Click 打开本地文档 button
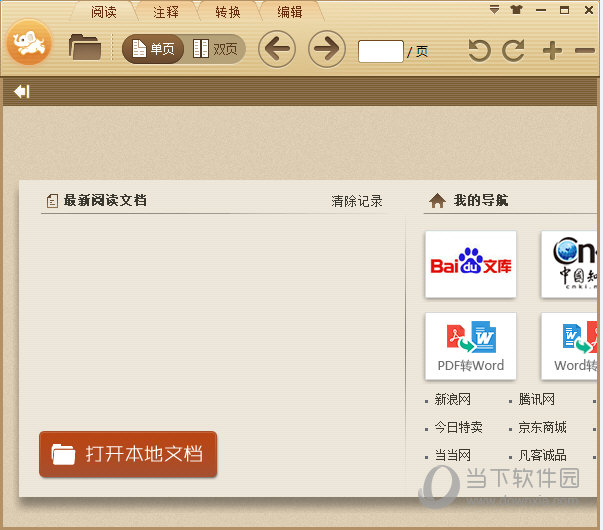Screen dimensions: 603x530 pyautogui.click(x=128, y=454)
